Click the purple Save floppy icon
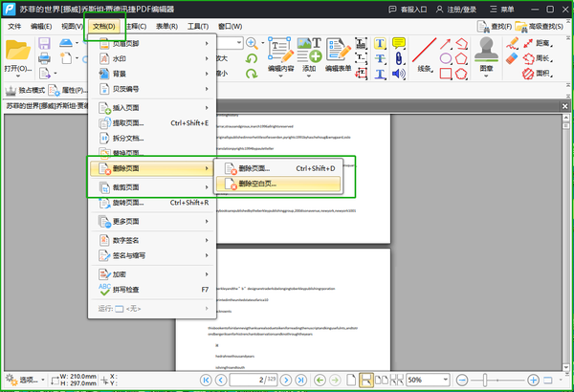The image size is (574, 392). point(44,43)
